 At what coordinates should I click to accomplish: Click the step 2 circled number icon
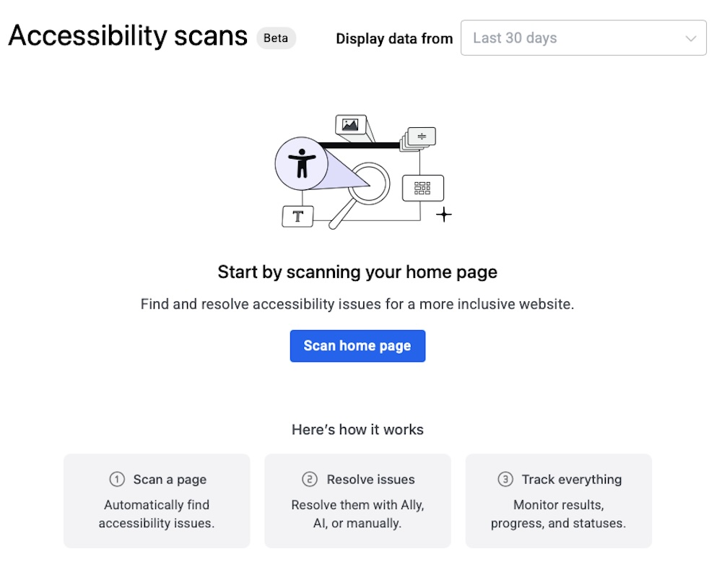pos(310,480)
